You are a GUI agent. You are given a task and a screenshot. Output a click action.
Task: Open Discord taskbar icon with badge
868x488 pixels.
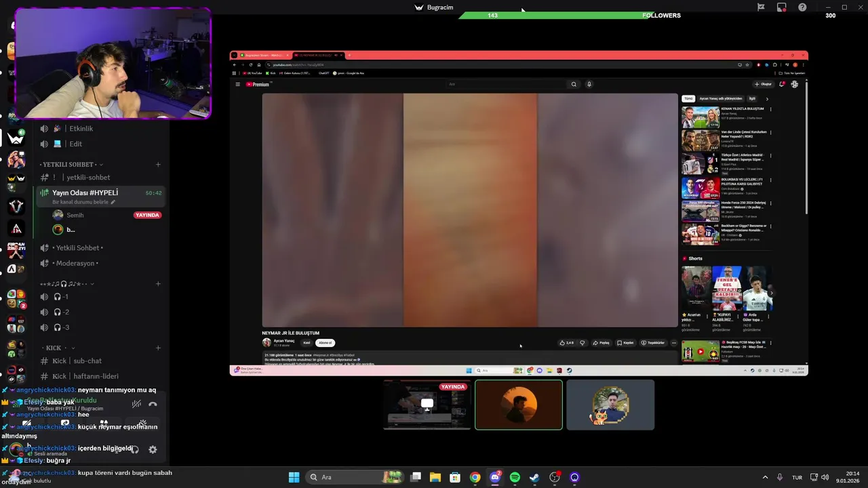[495, 477]
